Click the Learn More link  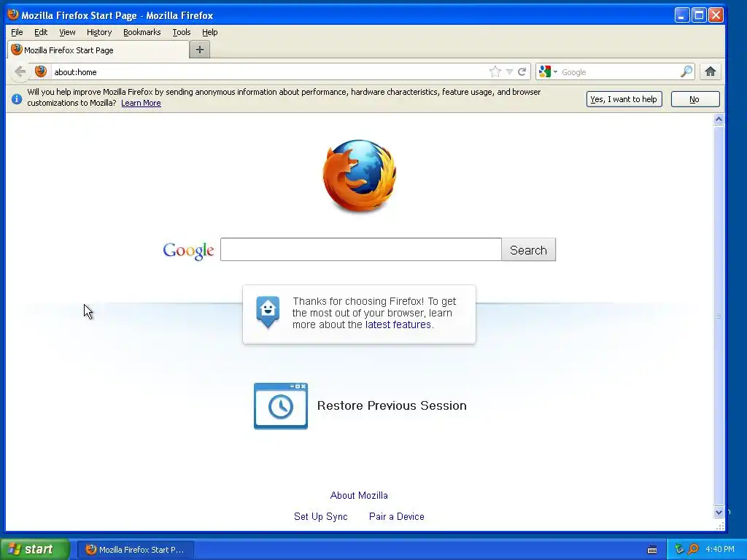click(141, 103)
